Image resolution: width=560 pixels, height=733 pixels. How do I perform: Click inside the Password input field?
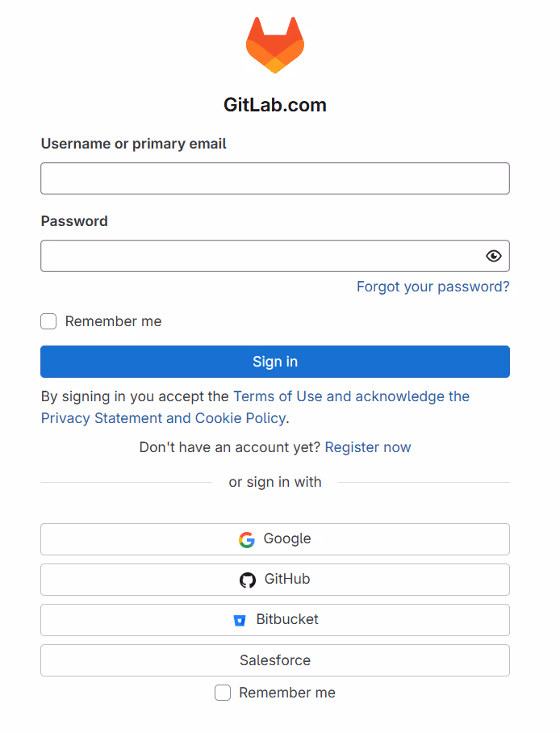tap(258, 256)
